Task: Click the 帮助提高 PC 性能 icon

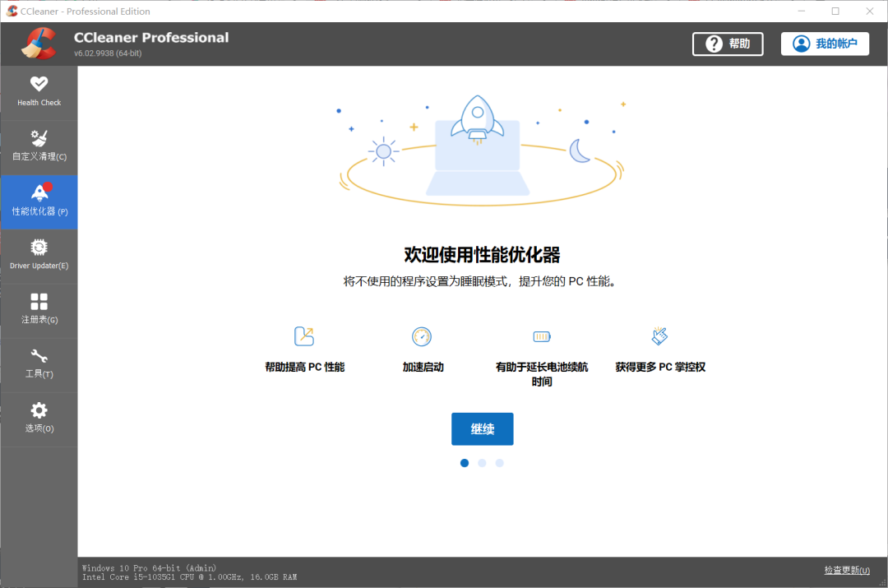Action: click(304, 336)
